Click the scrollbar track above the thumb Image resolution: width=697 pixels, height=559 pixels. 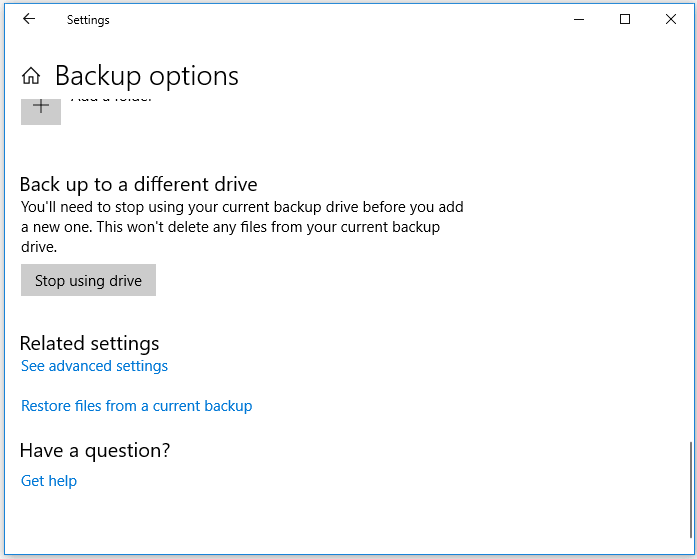click(x=689, y=250)
